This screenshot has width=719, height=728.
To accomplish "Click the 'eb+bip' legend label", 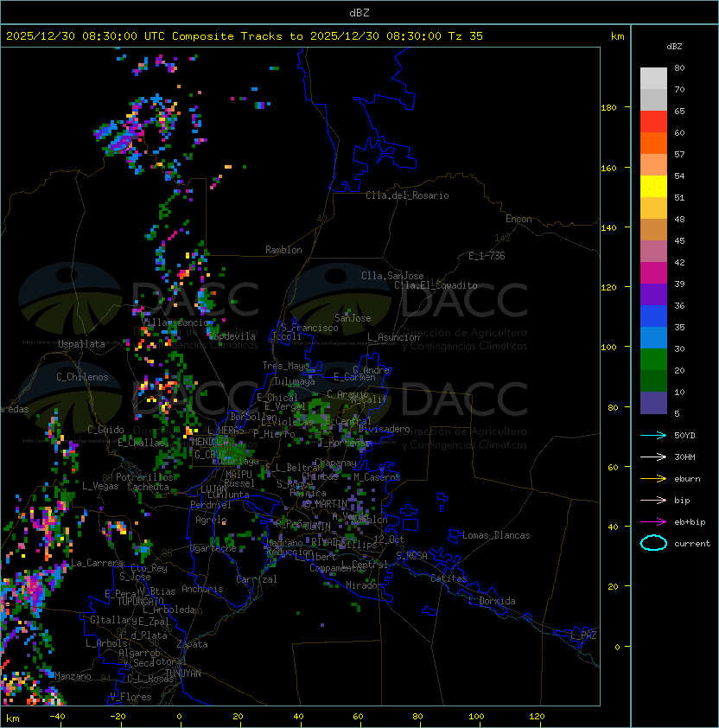I will pos(690,522).
